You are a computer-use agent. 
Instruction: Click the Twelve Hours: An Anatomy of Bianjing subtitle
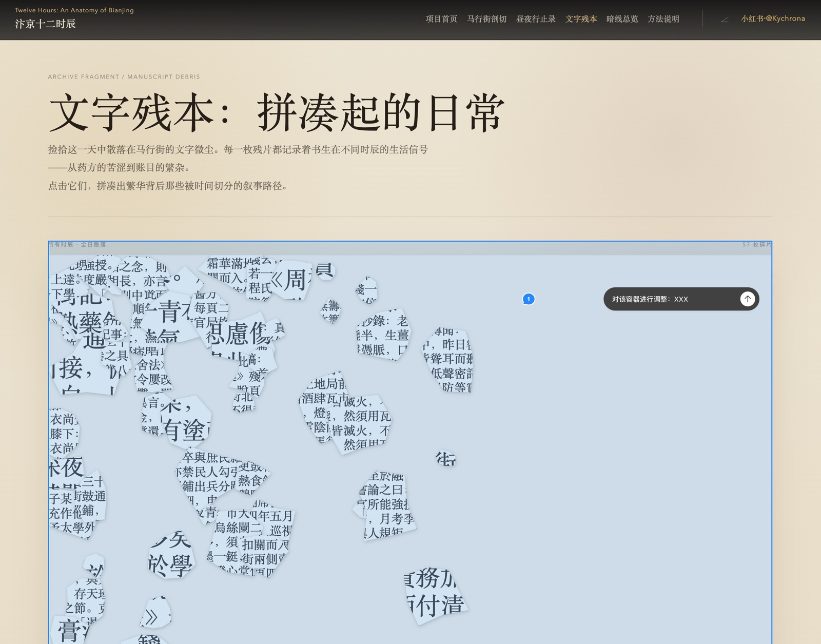pyautogui.click(x=74, y=10)
